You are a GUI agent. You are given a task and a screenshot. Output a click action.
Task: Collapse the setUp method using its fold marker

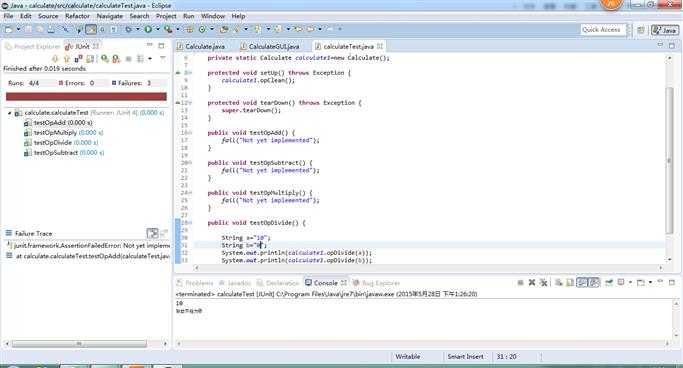tap(190, 73)
